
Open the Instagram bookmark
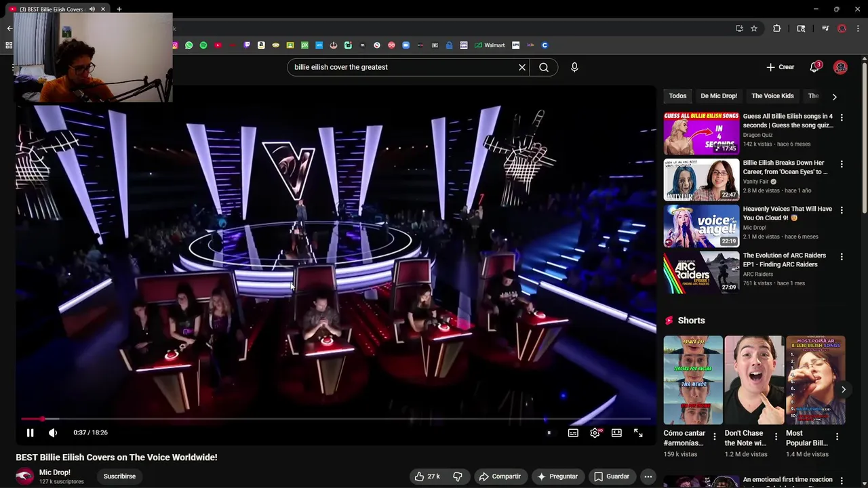click(175, 45)
